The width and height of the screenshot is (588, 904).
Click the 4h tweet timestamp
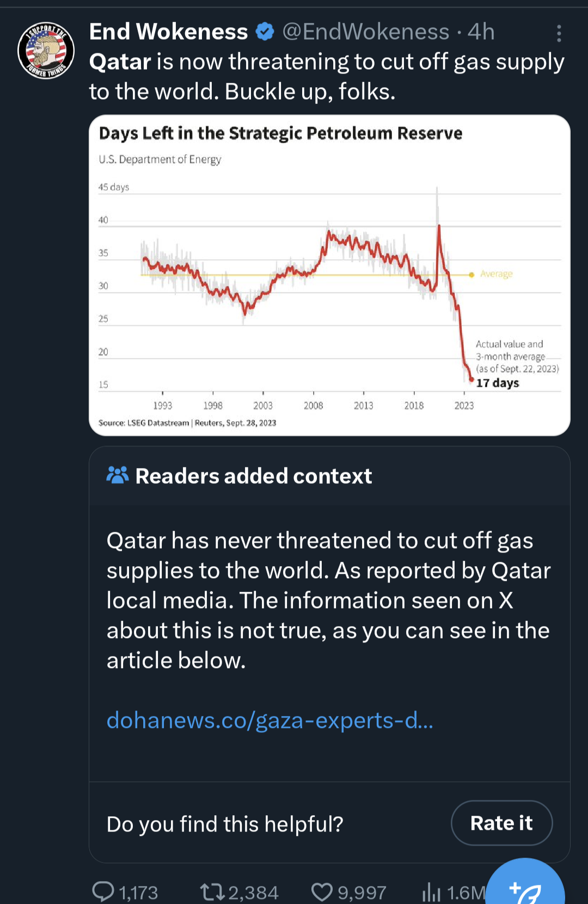tap(481, 32)
